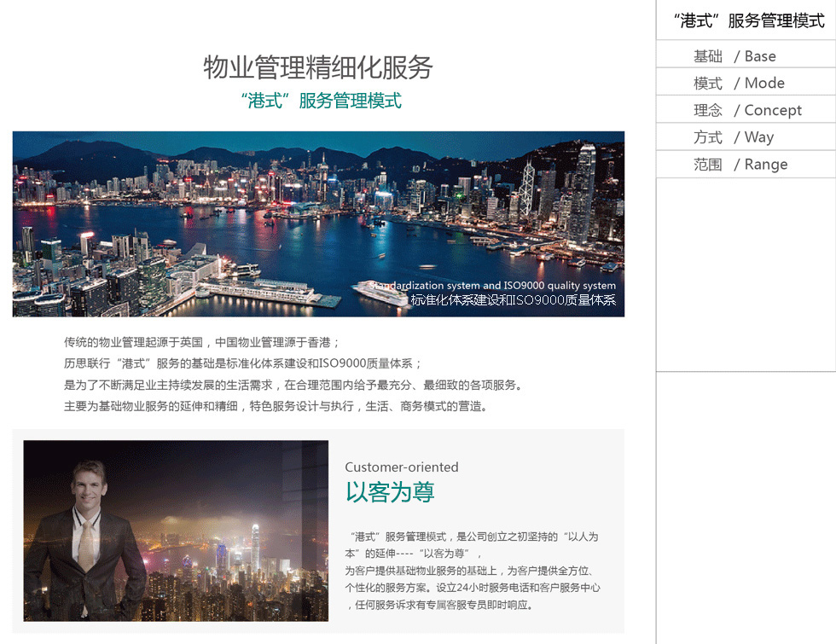The width and height of the screenshot is (836, 644).
Task: Click the Customer-oriented English label
Action: pos(402,467)
